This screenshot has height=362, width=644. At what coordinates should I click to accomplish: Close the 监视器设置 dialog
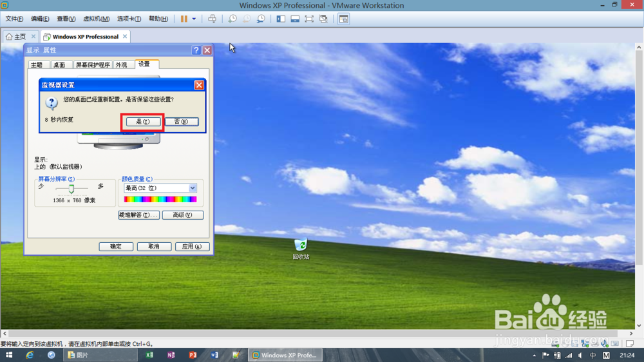click(199, 85)
